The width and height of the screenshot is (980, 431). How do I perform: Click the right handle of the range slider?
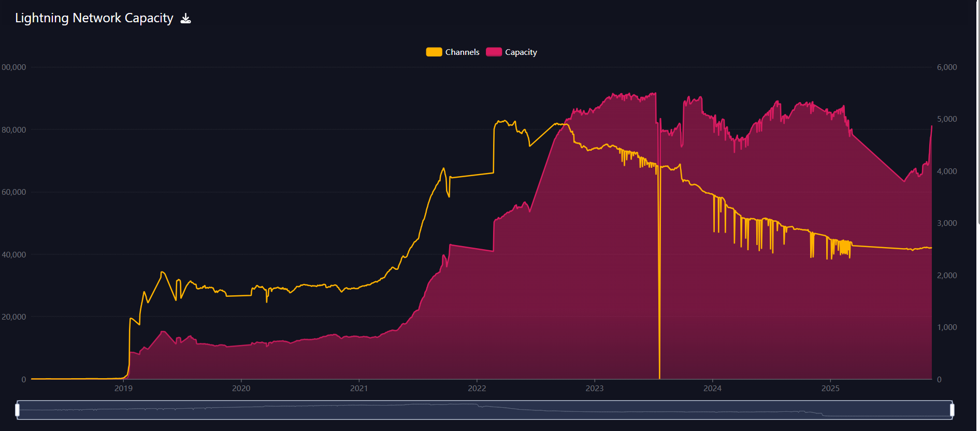(x=952, y=410)
